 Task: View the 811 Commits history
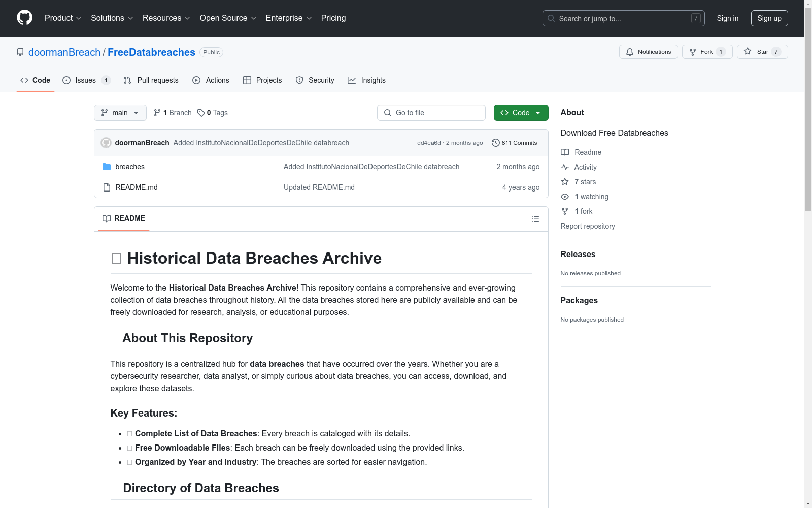coord(515,143)
